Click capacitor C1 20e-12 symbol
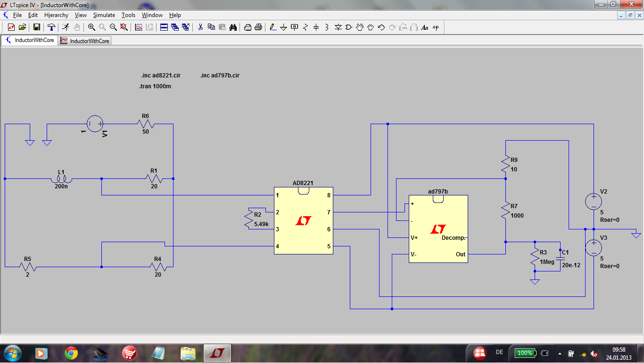This screenshot has width=644, height=363. tap(560, 258)
